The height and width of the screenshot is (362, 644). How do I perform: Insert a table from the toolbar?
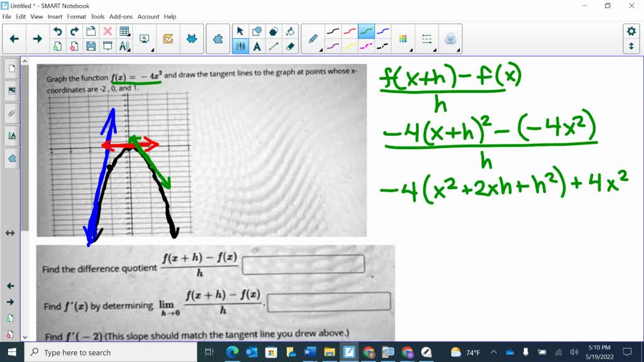(123, 31)
